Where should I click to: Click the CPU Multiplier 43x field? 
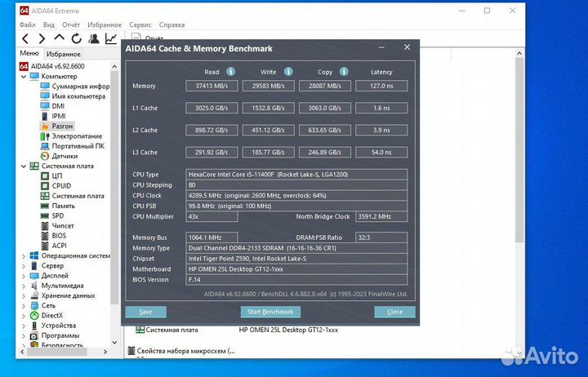pyautogui.click(x=212, y=216)
